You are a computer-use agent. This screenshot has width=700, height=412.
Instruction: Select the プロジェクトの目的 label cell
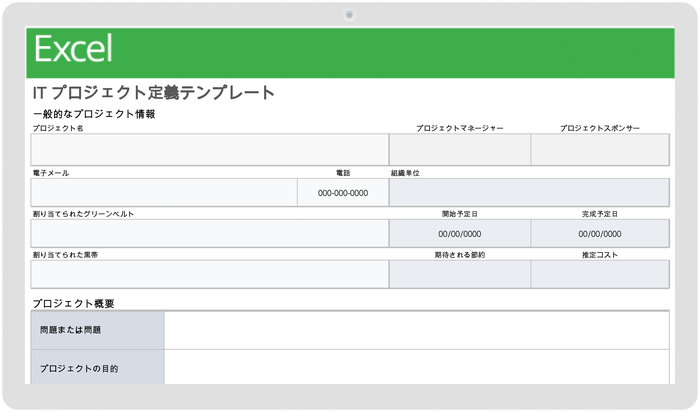[x=97, y=367]
